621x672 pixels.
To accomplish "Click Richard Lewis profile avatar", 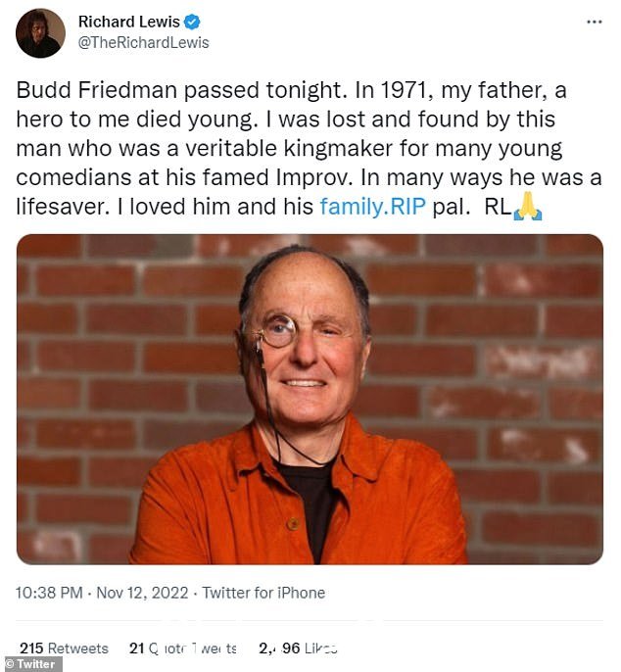I will click(x=40, y=33).
